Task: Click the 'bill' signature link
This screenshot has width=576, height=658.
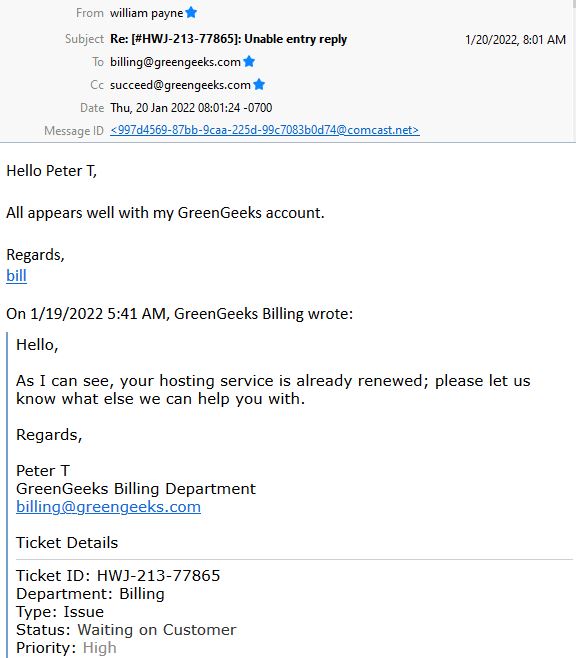Action: tap(16, 276)
